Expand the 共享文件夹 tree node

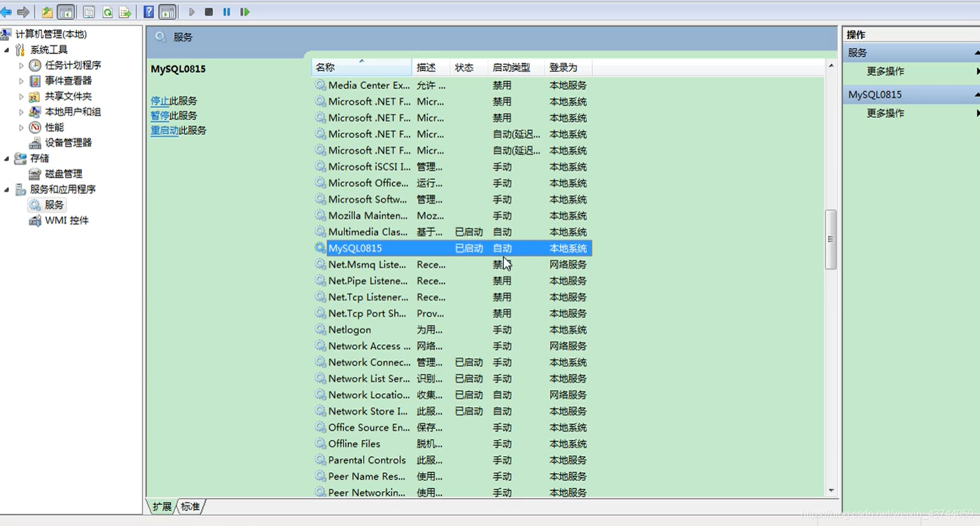pyautogui.click(x=21, y=97)
